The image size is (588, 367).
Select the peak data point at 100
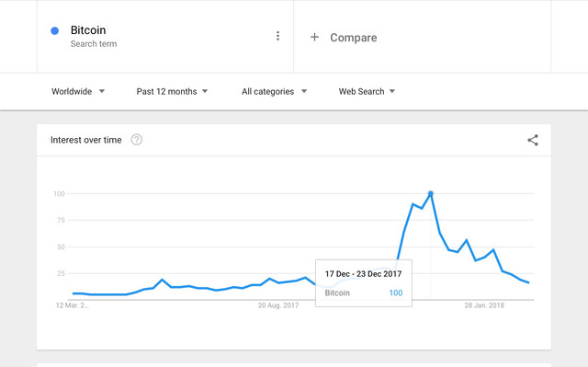pos(431,194)
